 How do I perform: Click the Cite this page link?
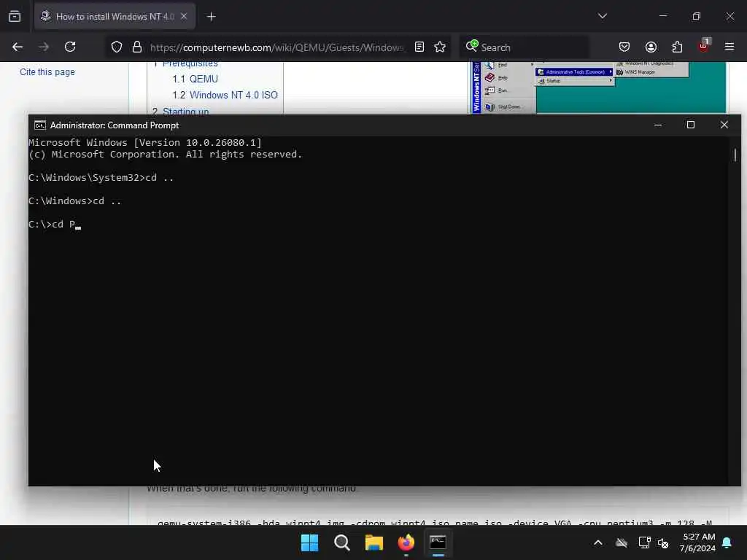47,72
